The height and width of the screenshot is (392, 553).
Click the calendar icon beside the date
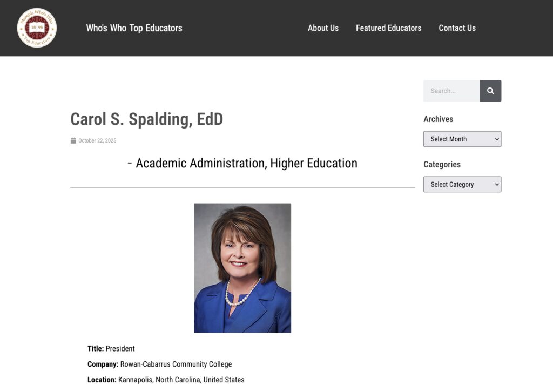(73, 141)
